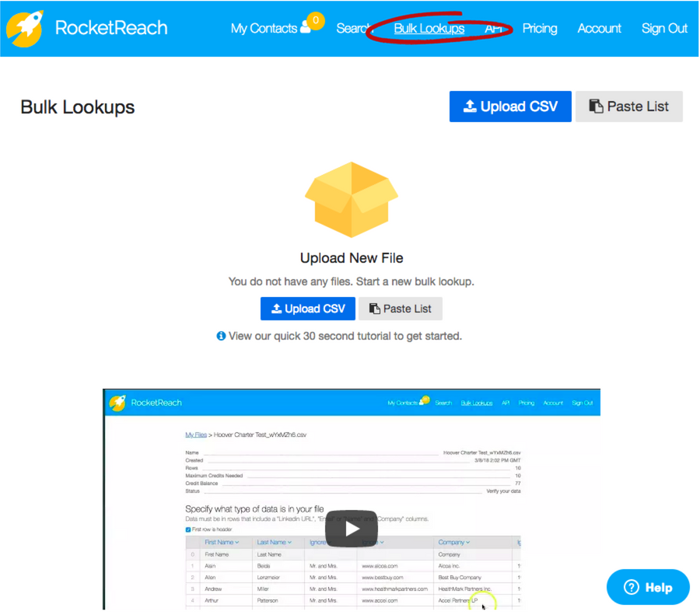Click the contacts counter badge showing 0
This screenshot has height=615, width=700.
[x=315, y=20]
